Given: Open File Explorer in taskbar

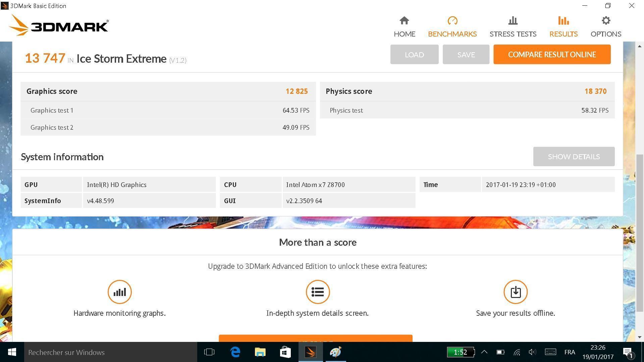Looking at the screenshot, I should [260, 352].
